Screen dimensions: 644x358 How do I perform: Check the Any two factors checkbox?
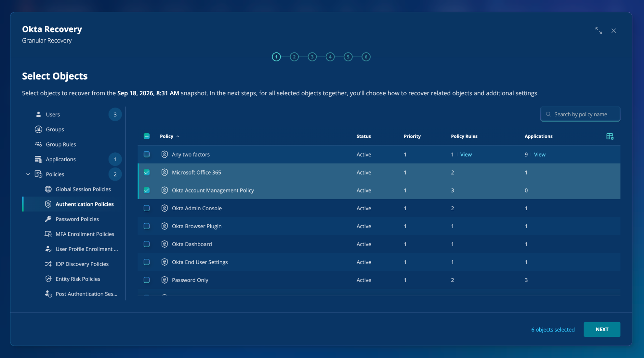tap(147, 154)
